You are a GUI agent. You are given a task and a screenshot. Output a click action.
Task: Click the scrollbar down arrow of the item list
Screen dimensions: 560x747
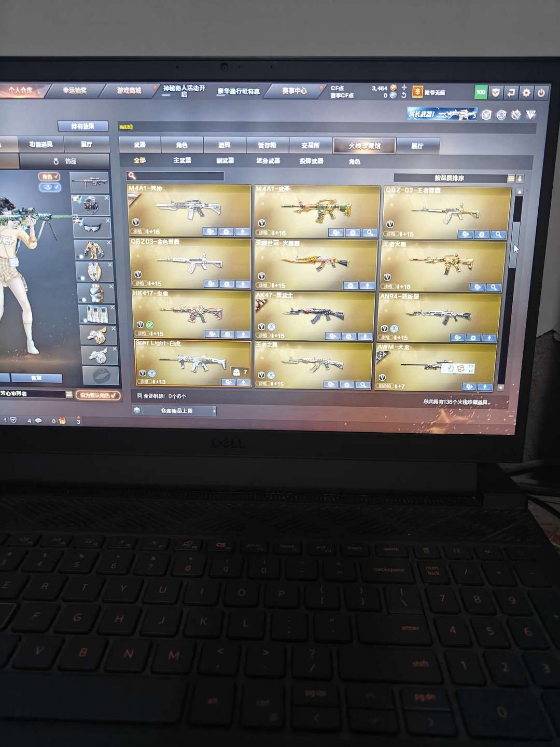tap(501, 388)
